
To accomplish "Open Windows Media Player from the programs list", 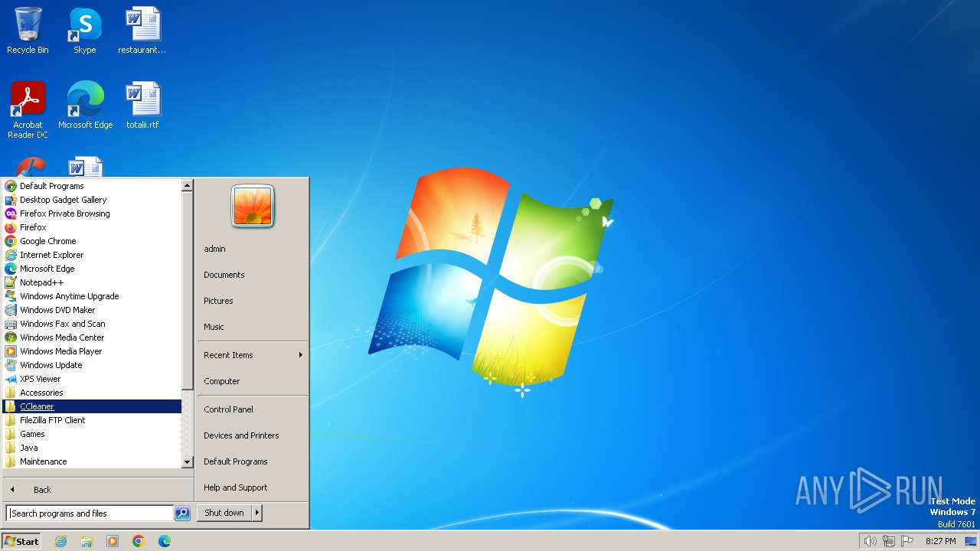I will (92, 351).
